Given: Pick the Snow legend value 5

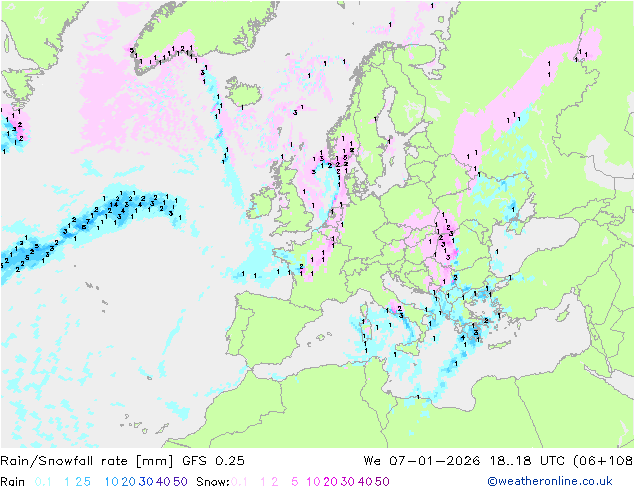Looking at the screenshot, I should [295, 482].
